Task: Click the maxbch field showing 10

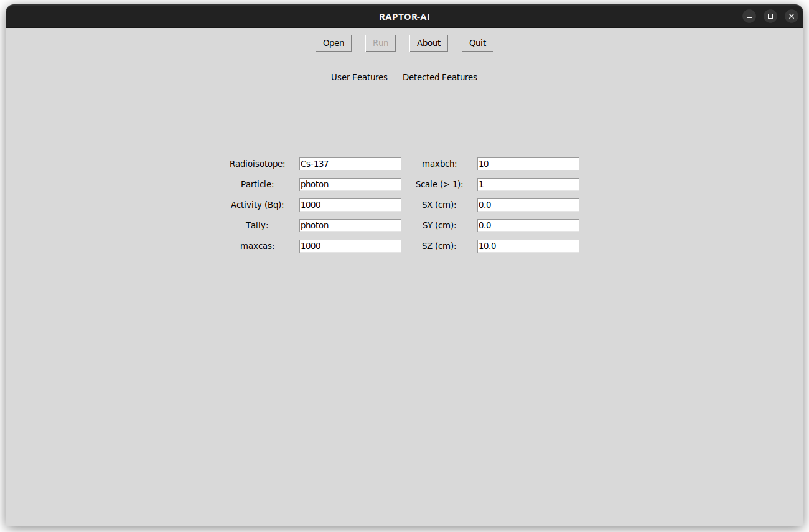Action: click(x=528, y=164)
